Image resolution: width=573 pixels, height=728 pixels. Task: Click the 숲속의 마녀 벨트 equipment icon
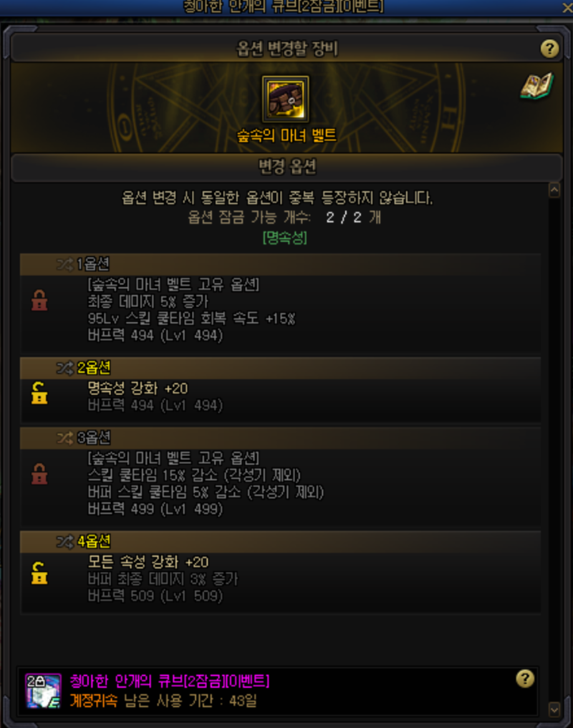286,99
